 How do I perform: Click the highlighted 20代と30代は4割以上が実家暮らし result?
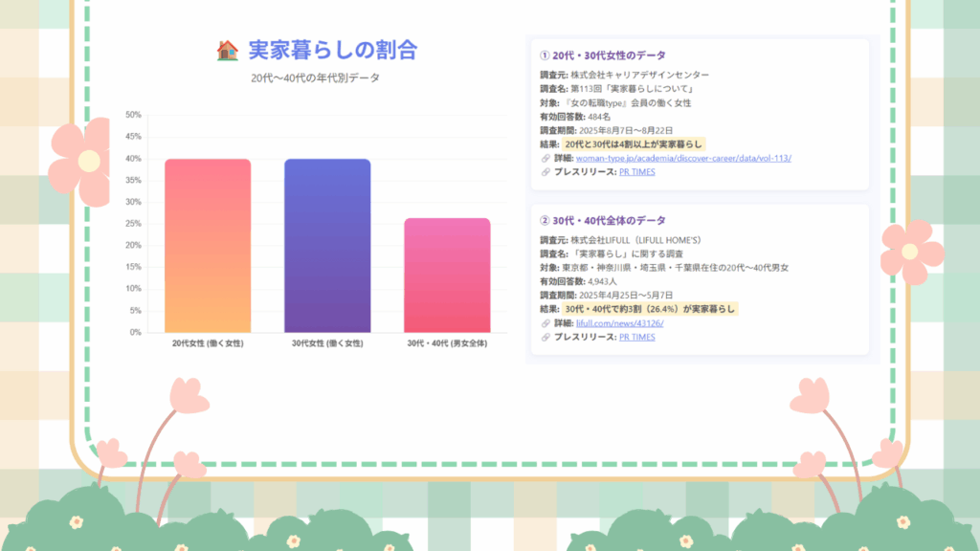click(x=634, y=143)
